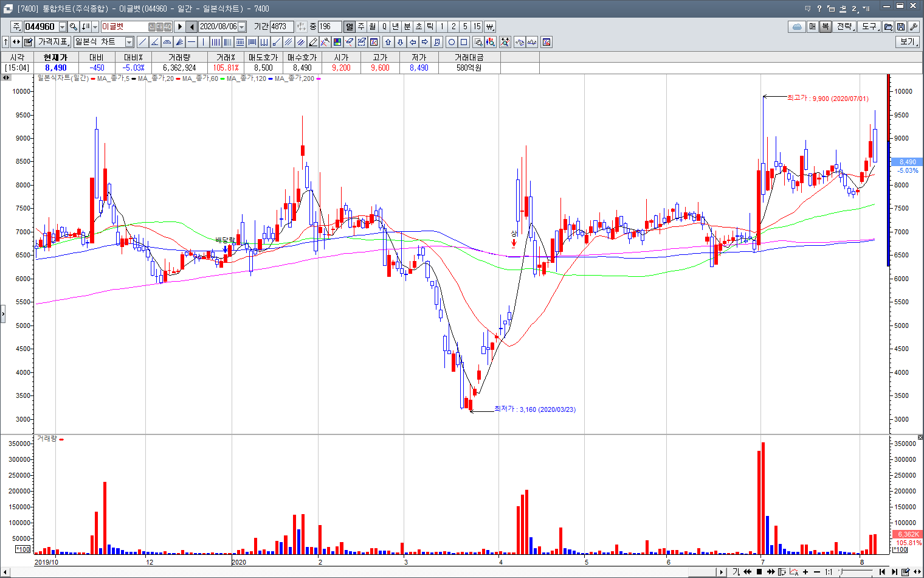Image resolution: width=924 pixels, height=578 pixels.
Task: Open the date 2020/08/06 dropdown
Action: [x=242, y=27]
